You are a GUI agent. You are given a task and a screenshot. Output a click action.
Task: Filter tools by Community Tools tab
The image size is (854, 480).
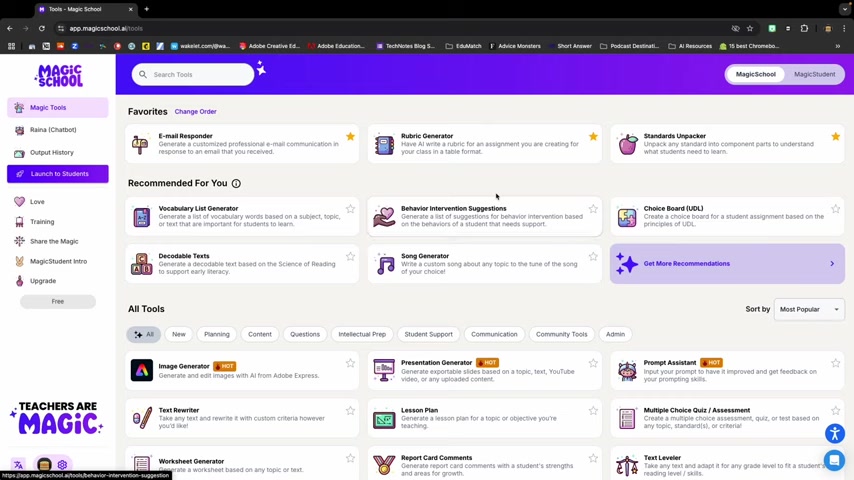[562, 334]
